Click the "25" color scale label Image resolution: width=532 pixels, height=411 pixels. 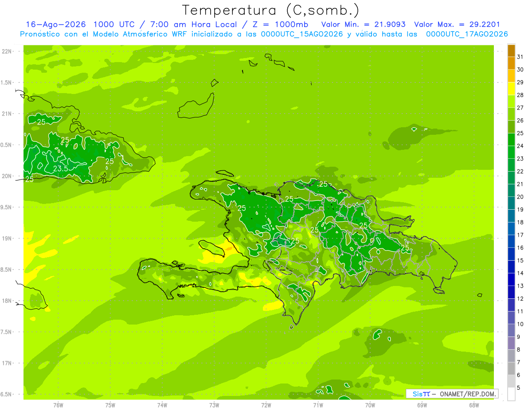click(520, 133)
